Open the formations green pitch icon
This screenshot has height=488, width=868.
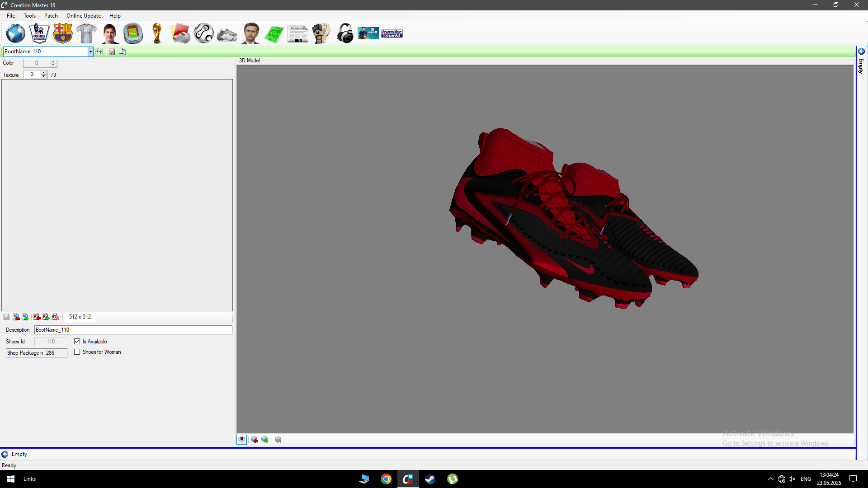pos(274,34)
